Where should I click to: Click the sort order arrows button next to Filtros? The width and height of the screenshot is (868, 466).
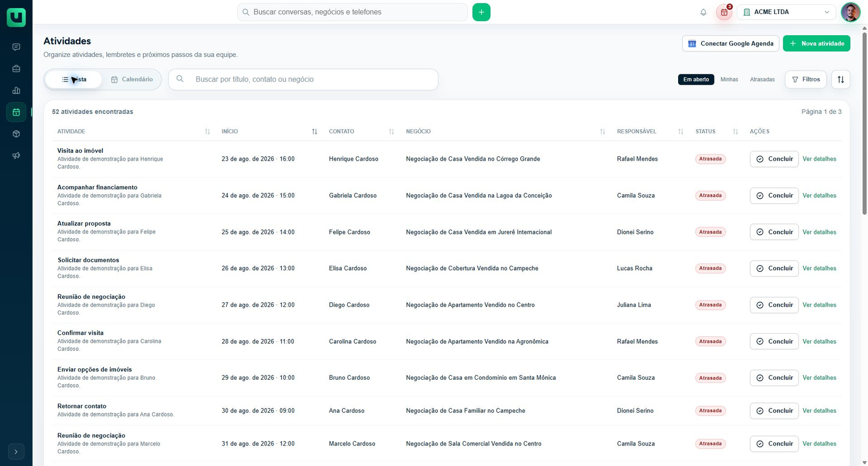tap(841, 79)
